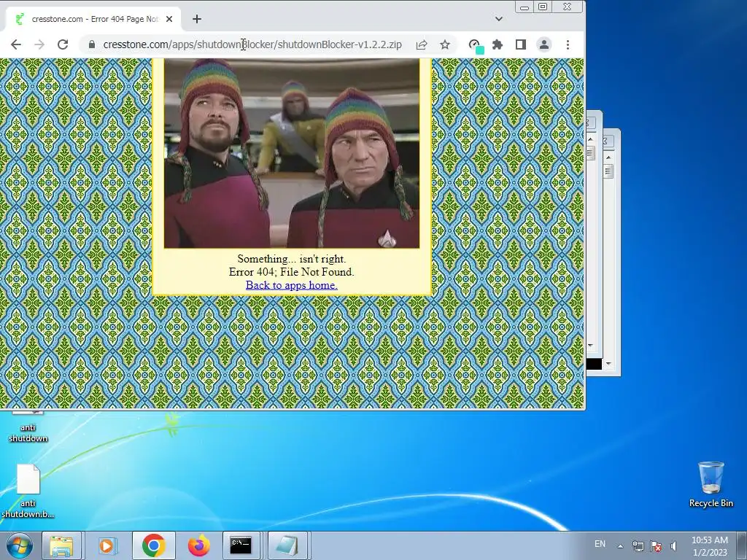Expand the tab search dropdown arrow
The width and height of the screenshot is (747, 560).
click(x=499, y=19)
